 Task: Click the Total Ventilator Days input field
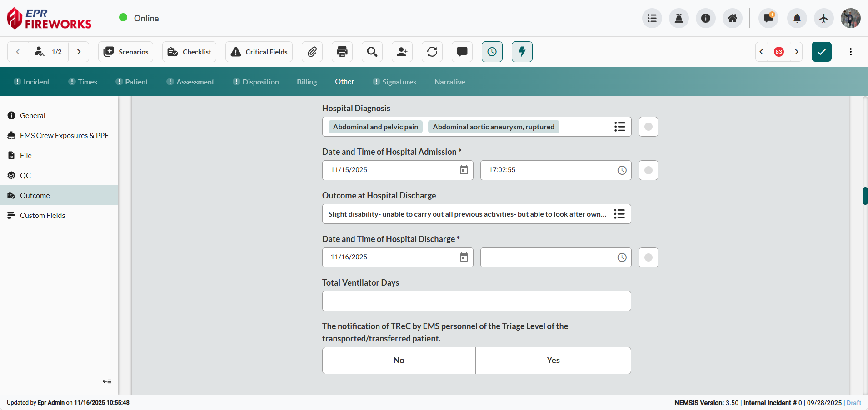point(476,301)
